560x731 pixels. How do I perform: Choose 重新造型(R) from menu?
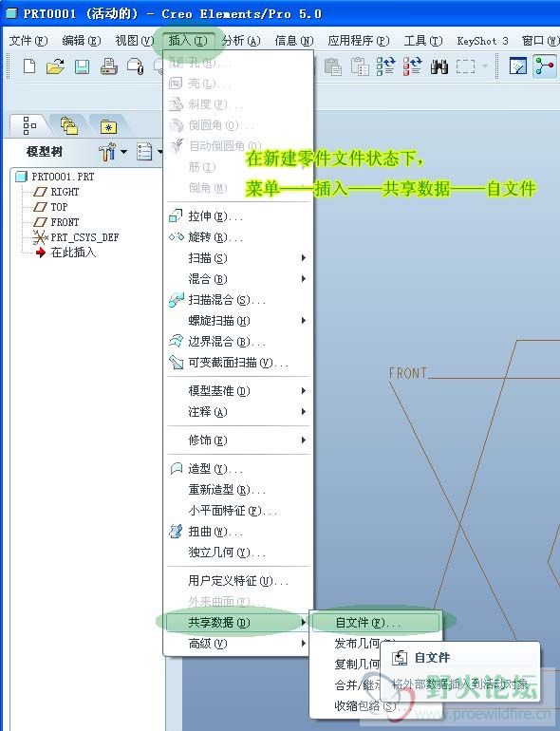tap(238, 490)
